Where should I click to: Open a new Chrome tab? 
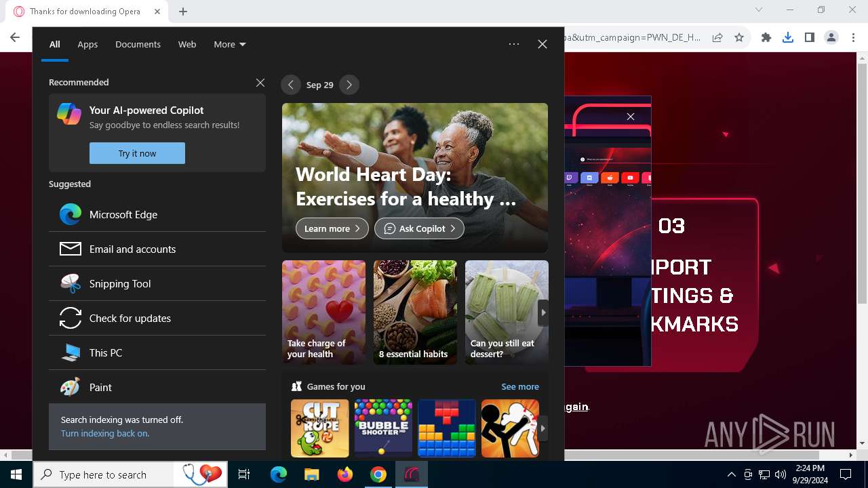[x=183, y=11]
